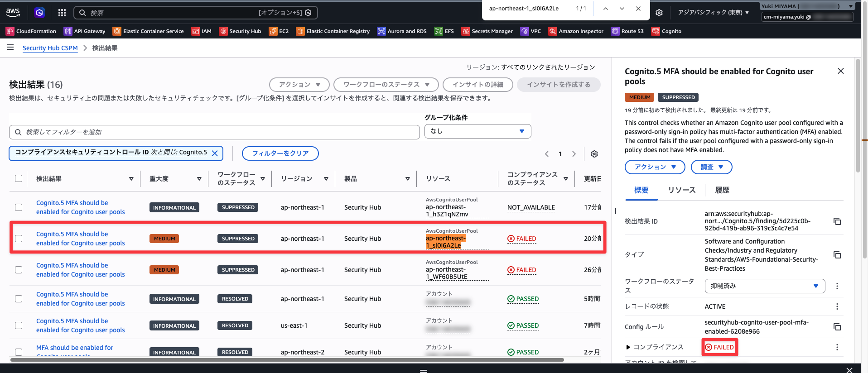Open Cognito bookmark shortcut

coord(666,31)
